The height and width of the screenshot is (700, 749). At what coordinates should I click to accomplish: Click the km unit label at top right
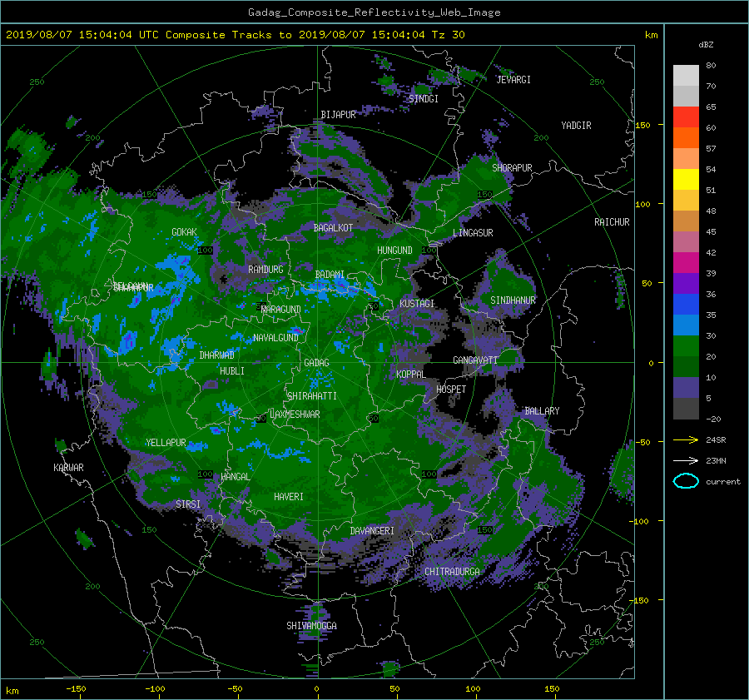[651, 35]
